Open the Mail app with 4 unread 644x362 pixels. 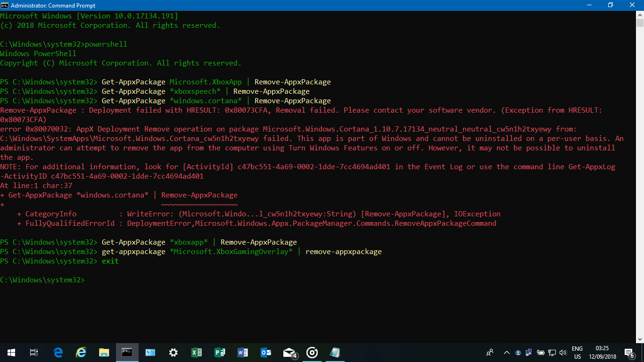[x=289, y=353]
